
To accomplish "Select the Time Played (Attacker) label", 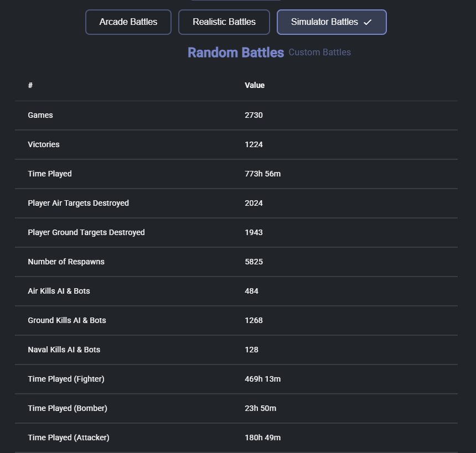I will click(69, 438).
